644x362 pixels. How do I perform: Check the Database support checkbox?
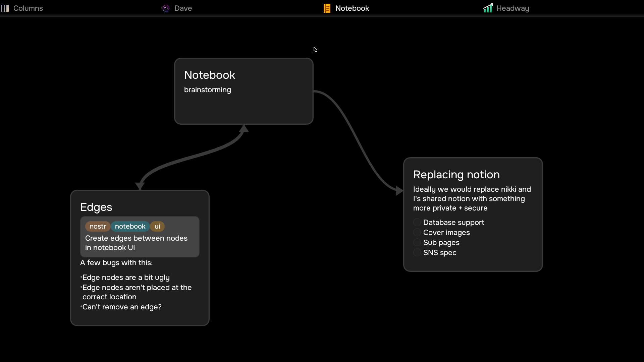pyautogui.click(x=417, y=222)
